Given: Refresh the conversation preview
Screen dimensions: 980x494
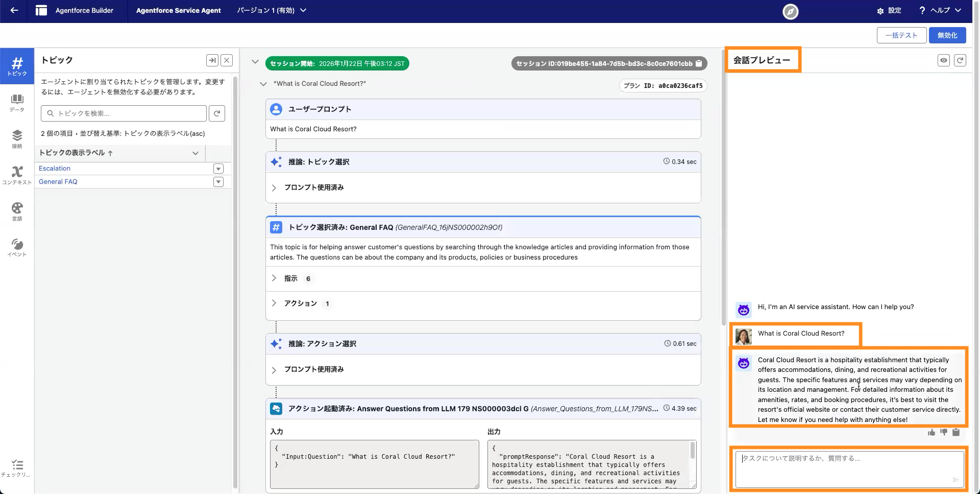Looking at the screenshot, I should tap(960, 60).
